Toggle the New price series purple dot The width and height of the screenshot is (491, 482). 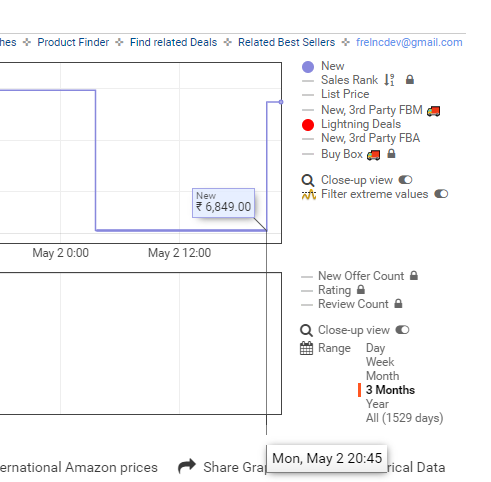coord(308,67)
